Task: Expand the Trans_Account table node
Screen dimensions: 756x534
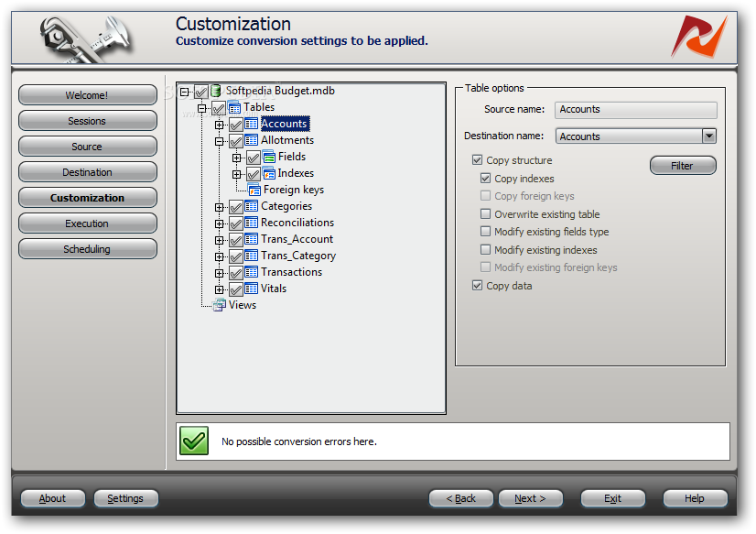Action: tap(220, 240)
